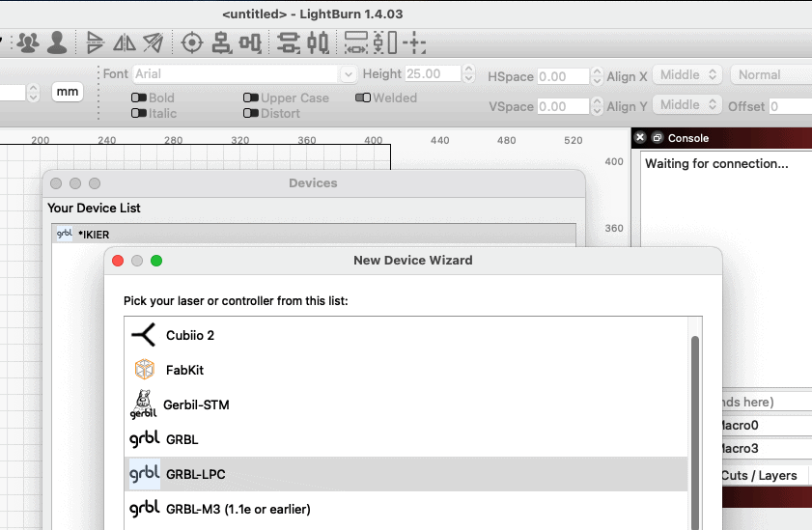Screen dimensions: 812x530
Task: Click the HSpace value stepper
Action: click(x=597, y=76)
